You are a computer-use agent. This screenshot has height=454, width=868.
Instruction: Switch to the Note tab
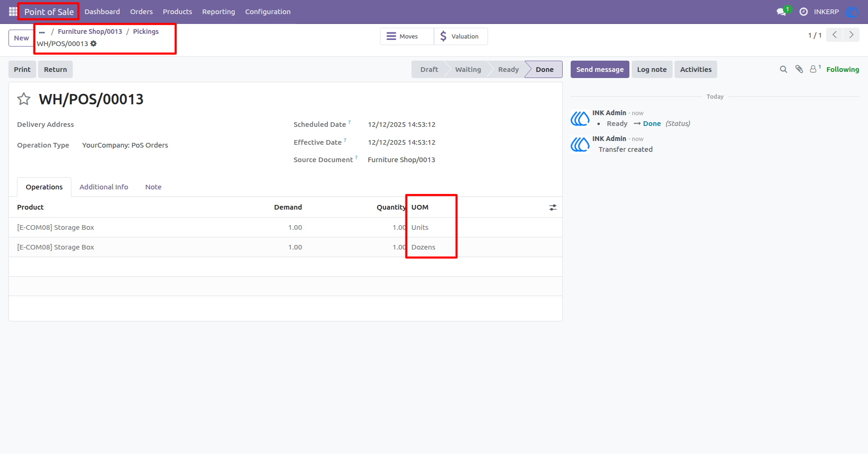tap(153, 187)
